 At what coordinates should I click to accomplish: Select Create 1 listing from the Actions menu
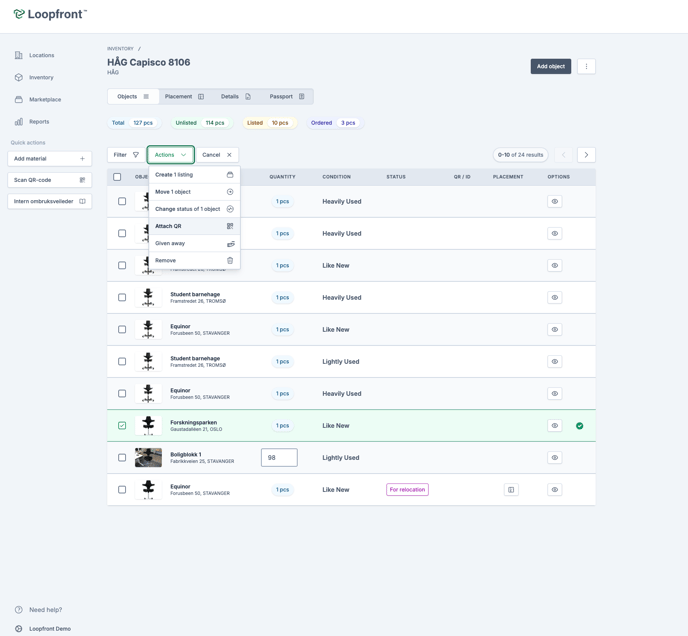194,175
